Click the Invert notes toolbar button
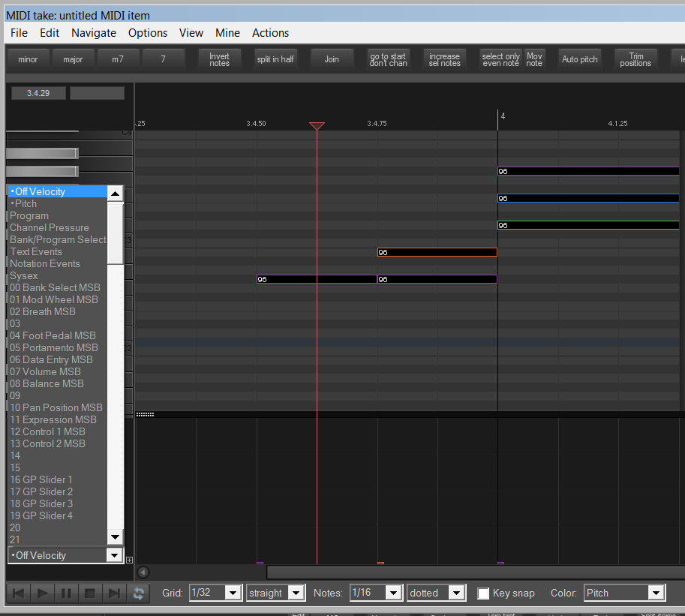Screen dimensions: 685x616 pyautogui.click(x=219, y=59)
